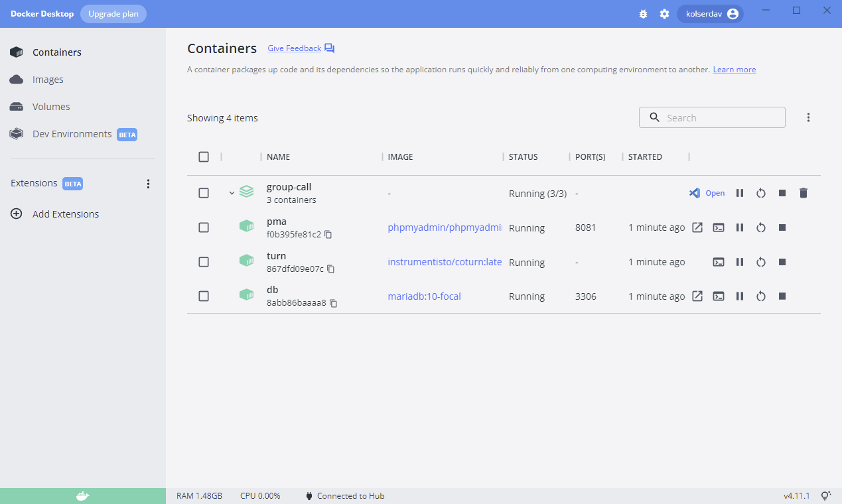This screenshot has height=504, width=842.
Task: Copy the turn container ID
Action: (331, 269)
